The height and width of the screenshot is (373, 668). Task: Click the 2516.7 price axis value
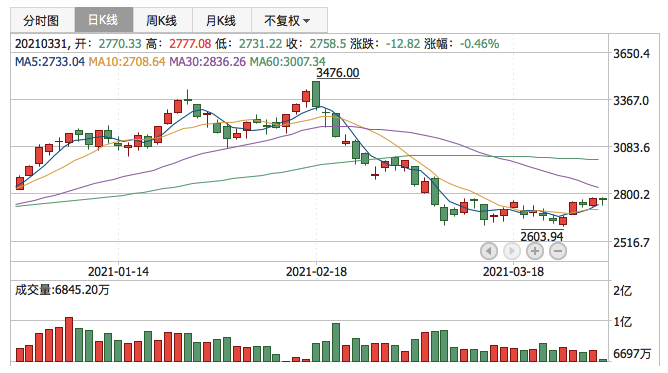click(x=631, y=243)
